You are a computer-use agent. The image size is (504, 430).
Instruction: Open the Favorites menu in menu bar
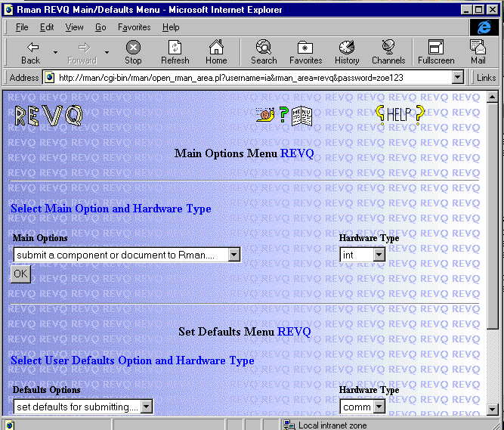point(134,27)
